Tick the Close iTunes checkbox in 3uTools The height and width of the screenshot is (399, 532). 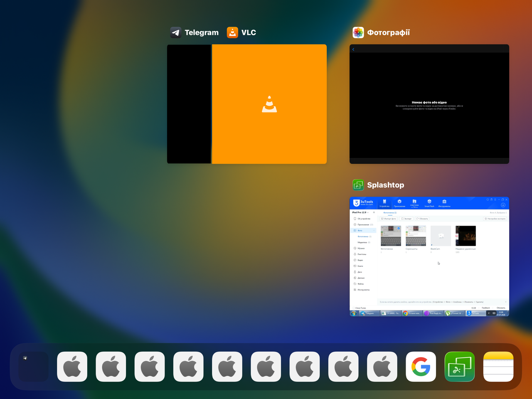tap(354, 308)
